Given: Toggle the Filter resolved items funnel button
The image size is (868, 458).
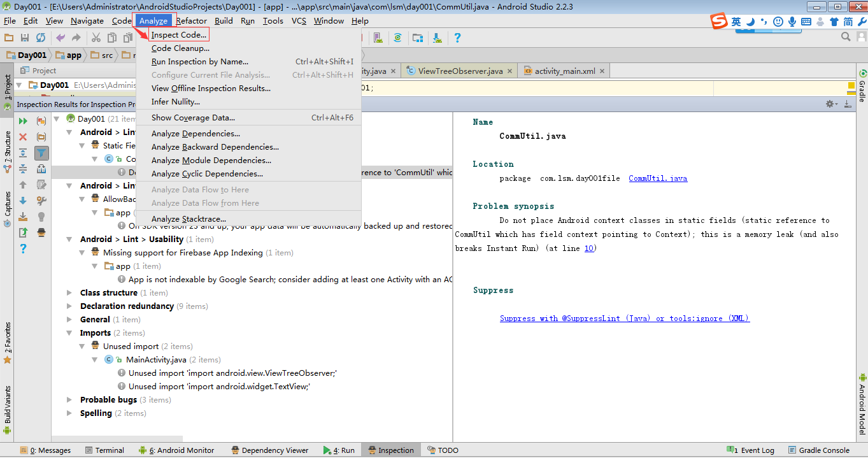Looking at the screenshot, I should pos(41,153).
